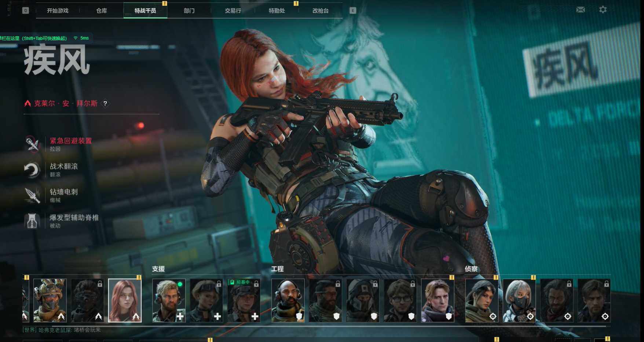Click the large 疾风 title on the left
The height and width of the screenshot is (342, 644).
point(56,60)
